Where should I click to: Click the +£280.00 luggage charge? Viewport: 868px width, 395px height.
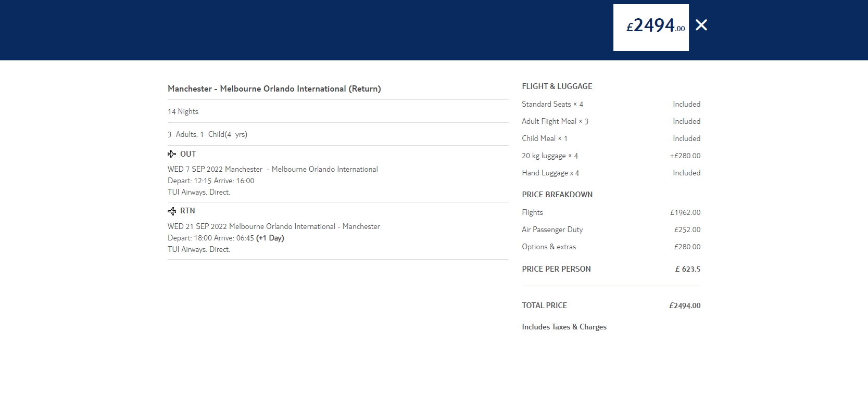click(685, 156)
